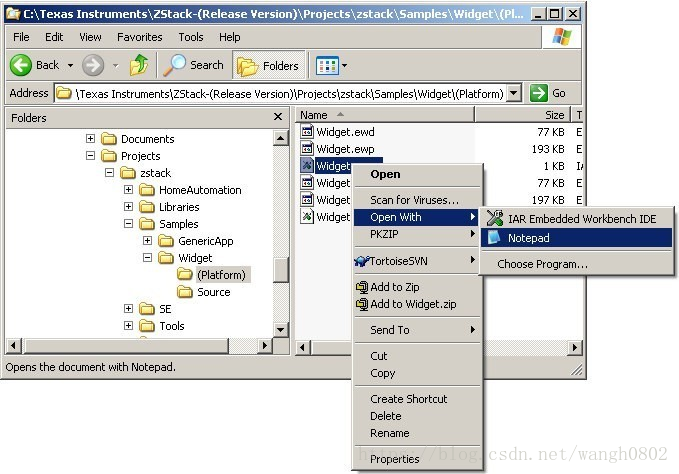This screenshot has width=679, height=474.
Task: Collapse the zstack tree node
Action: 109,173
